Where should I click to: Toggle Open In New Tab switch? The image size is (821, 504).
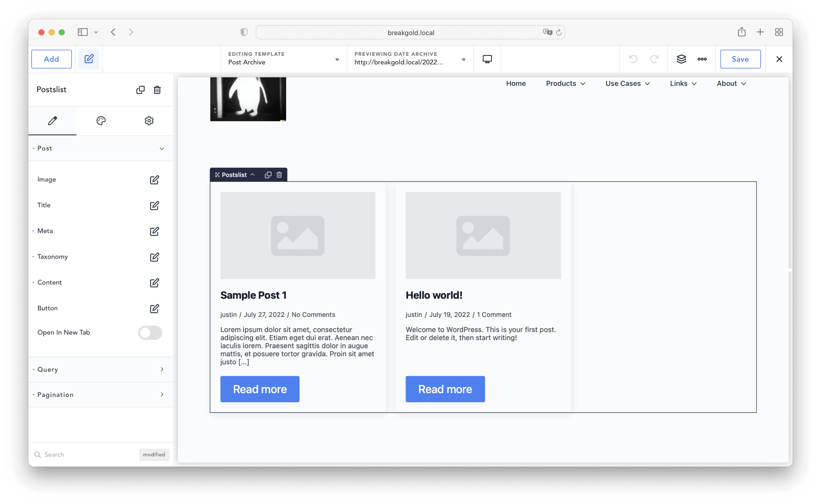[x=150, y=332]
